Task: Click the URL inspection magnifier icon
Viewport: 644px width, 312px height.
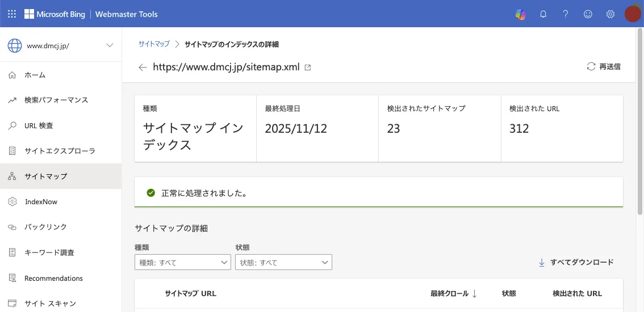Action: coord(12,125)
